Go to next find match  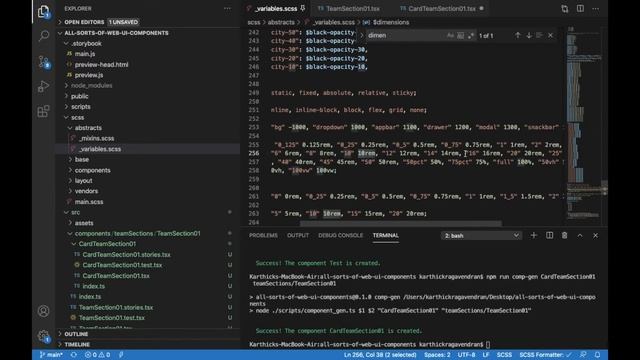tap(529, 36)
